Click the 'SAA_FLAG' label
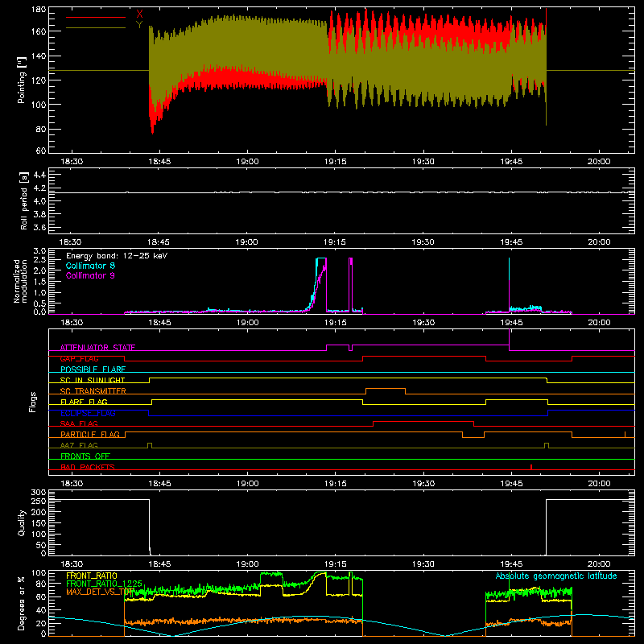This screenshot has height=644, width=644. [x=79, y=423]
